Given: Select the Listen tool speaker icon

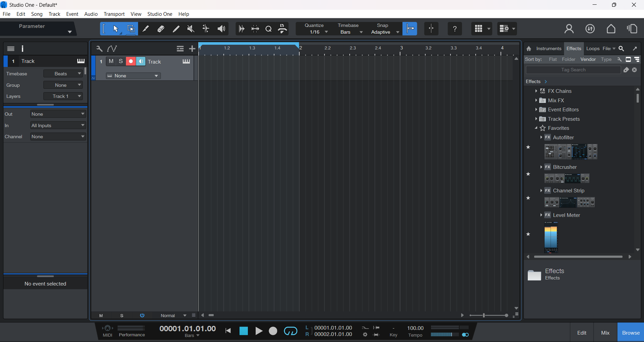Looking at the screenshot, I should click(221, 29).
